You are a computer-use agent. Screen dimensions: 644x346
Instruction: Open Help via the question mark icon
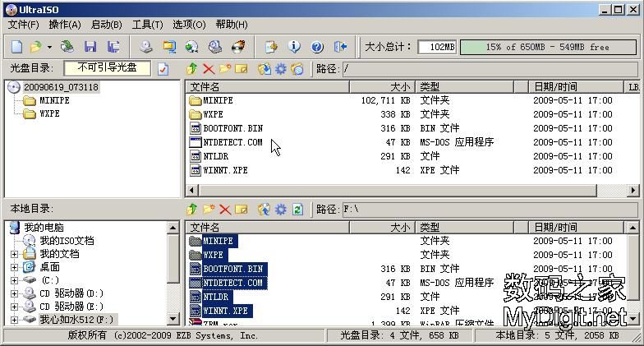tap(317, 47)
